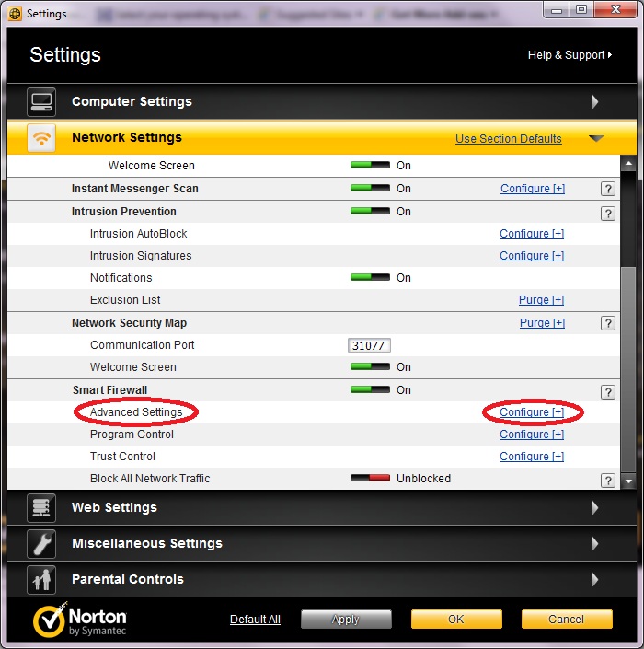Purge the Exclusion List
Viewport: 644px width, 649px height.
tap(542, 300)
